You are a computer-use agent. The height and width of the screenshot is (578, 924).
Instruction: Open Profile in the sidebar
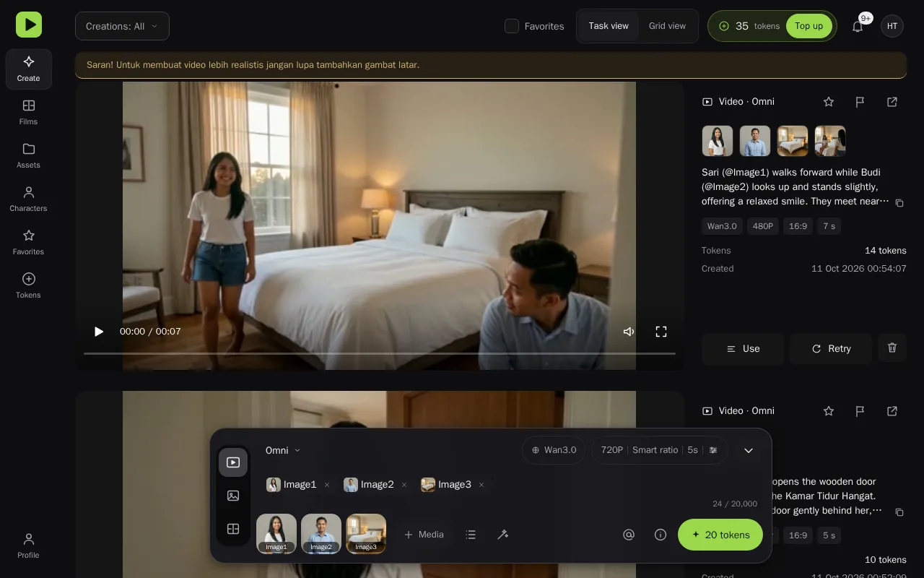[29, 546]
